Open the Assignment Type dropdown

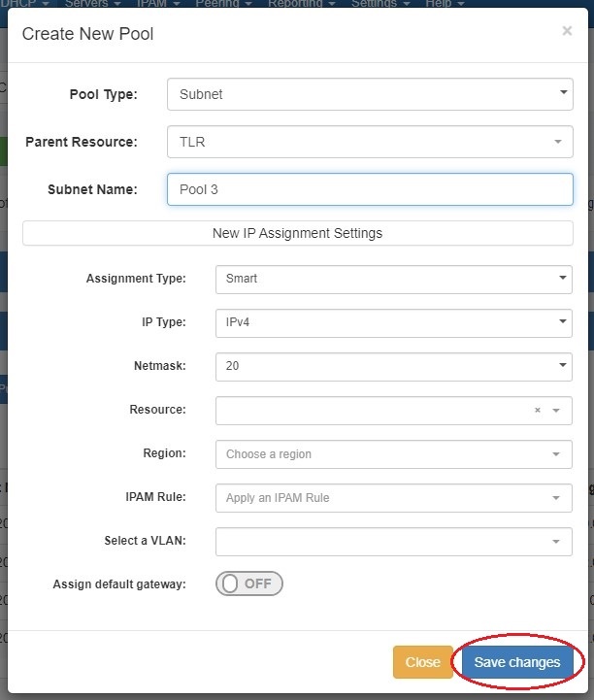393,279
